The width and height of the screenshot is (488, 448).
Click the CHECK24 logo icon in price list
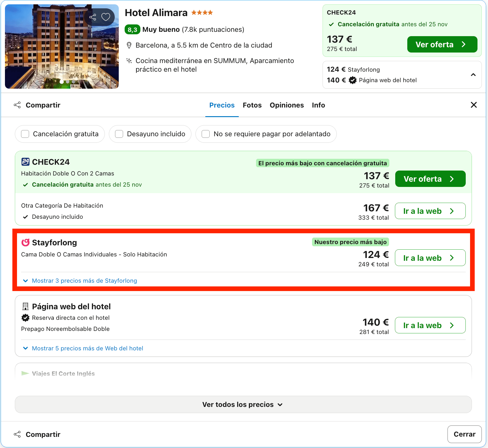(25, 162)
